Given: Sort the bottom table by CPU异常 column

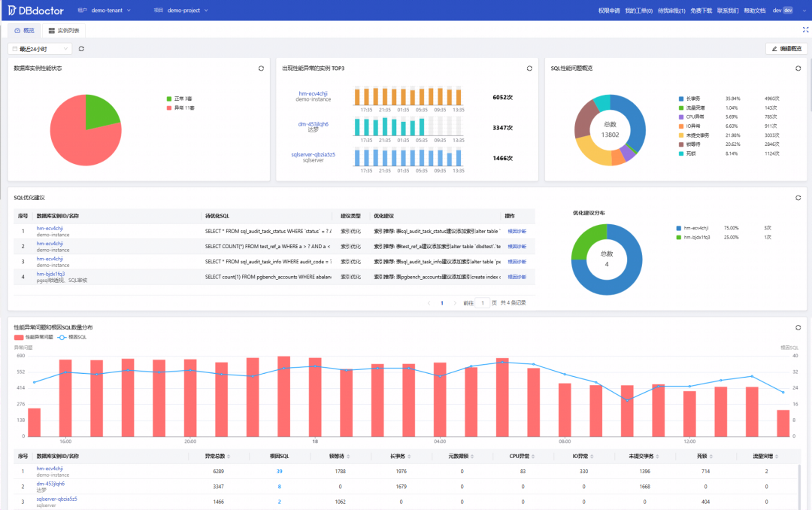Looking at the screenshot, I should (534, 457).
